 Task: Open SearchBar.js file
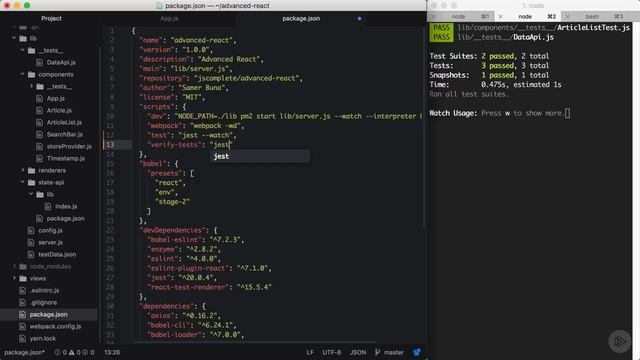[x=64, y=134]
